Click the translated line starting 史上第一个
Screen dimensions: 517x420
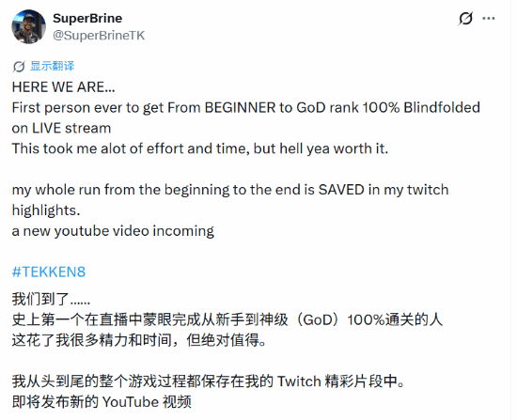tap(227, 319)
